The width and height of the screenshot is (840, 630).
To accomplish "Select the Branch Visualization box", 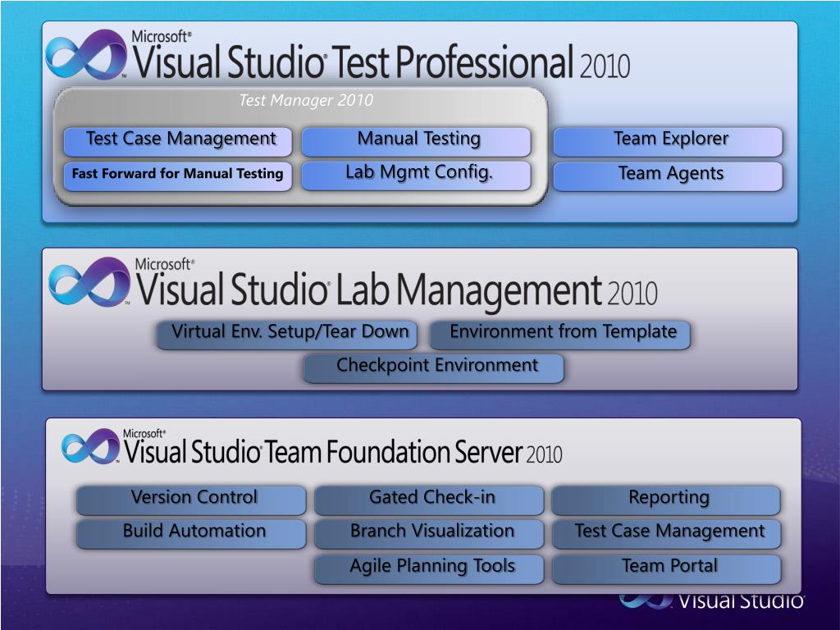I will pyautogui.click(x=429, y=533).
